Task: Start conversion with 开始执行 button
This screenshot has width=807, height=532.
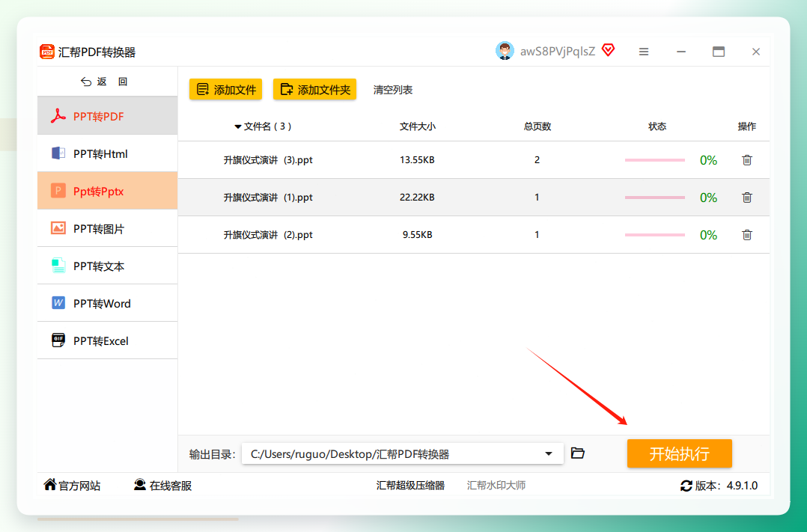Action: (680, 453)
